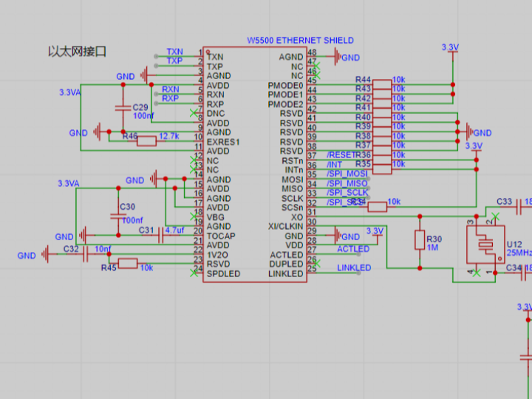532x399 pixels.
Task: Click the ACTLED net label
Action: coord(352,249)
